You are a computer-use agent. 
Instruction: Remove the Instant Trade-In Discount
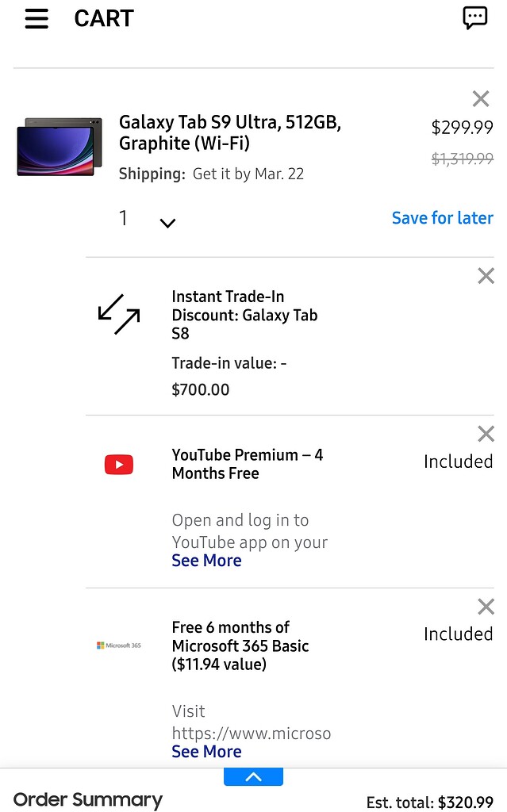(x=486, y=275)
